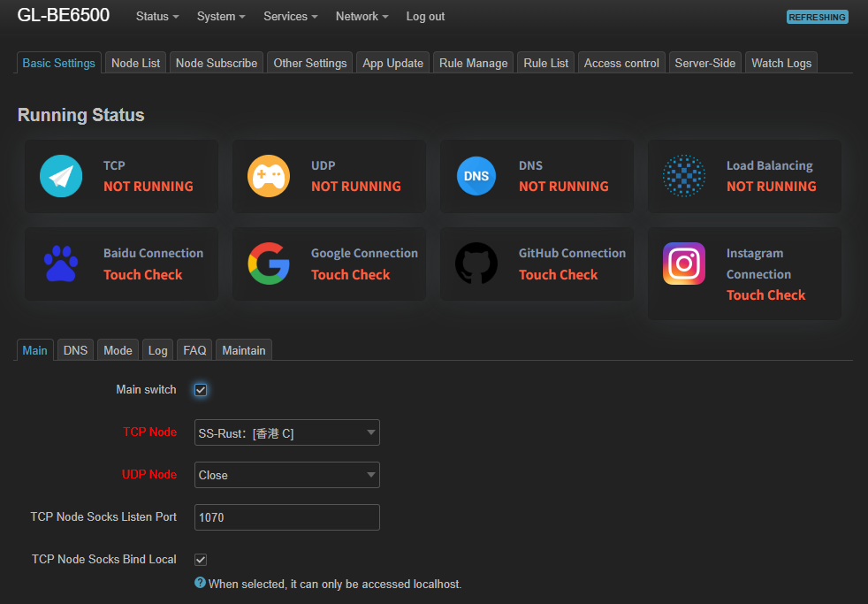868x604 pixels.
Task: Open the UDP Node dropdown
Action: point(286,475)
